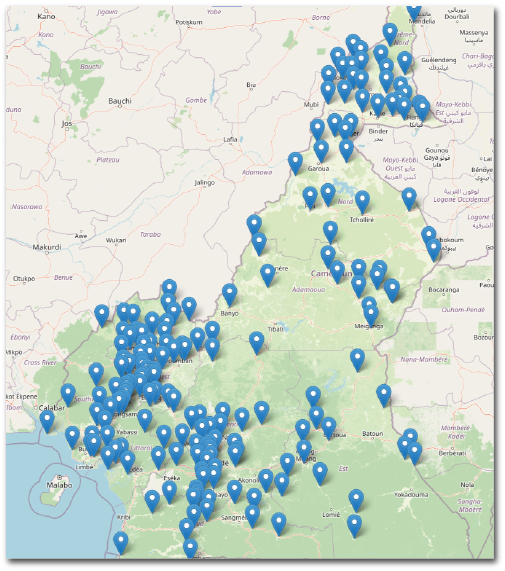Select the marker south of Kribi

(x=121, y=543)
